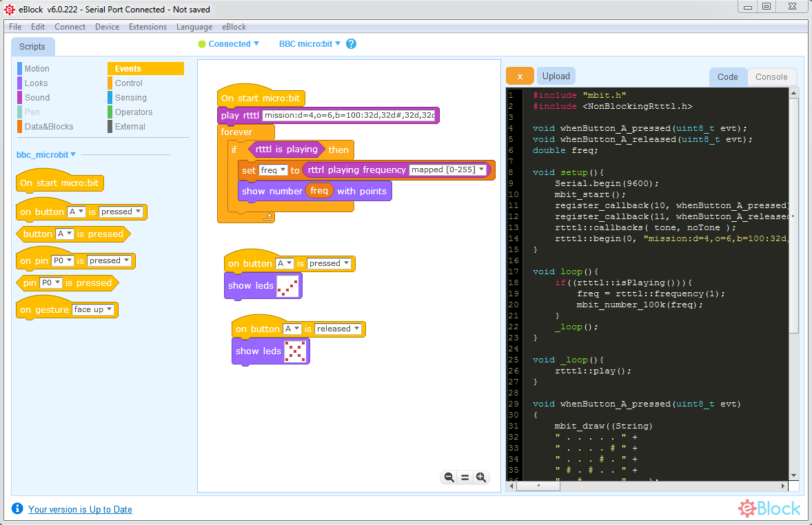This screenshot has width=812, height=525.
Task: Expand the BBC micro:bit board dropdown
Action: (x=309, y=44)
